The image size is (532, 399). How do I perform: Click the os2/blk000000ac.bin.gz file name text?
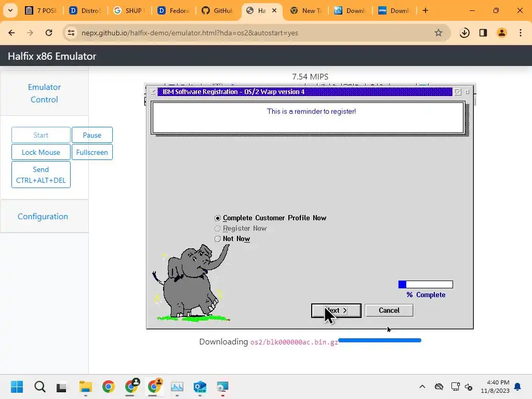(x=294, y=342)
